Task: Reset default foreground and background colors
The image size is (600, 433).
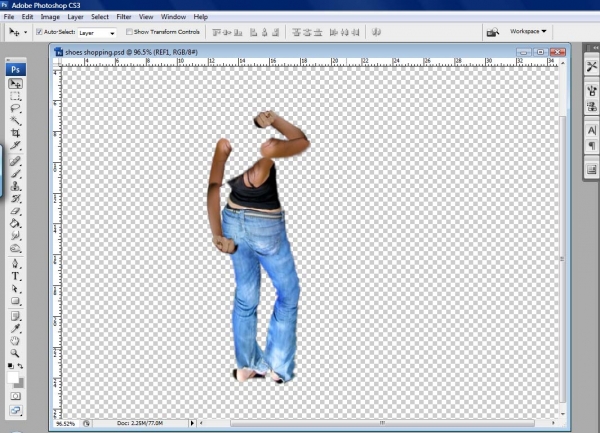Action: click(x=10, y=366)
